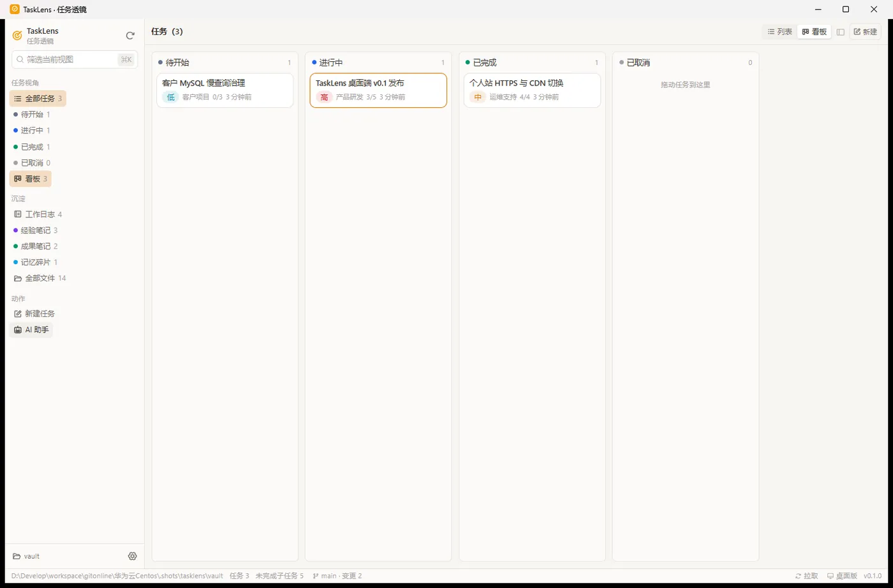Click the refresh icon beside TaskLens title

tap(130, 36)
